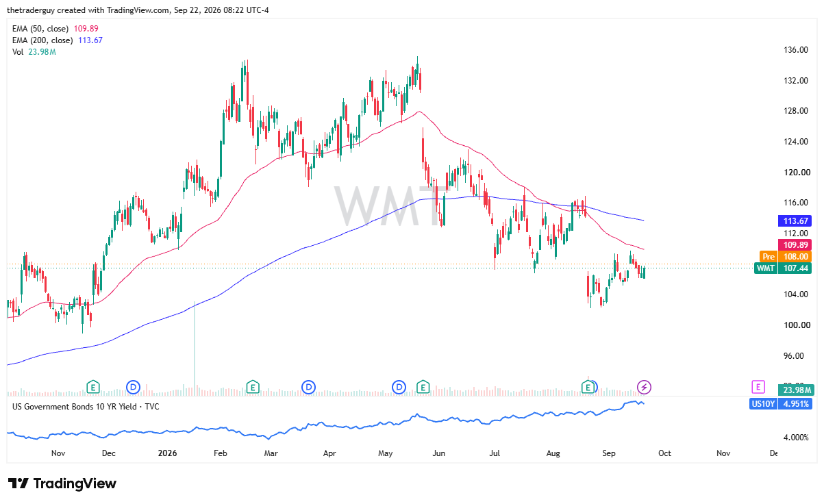Click the TradingView logo
Image resolution: width=824 pixels, height=504 pixels.
[62, 483]
